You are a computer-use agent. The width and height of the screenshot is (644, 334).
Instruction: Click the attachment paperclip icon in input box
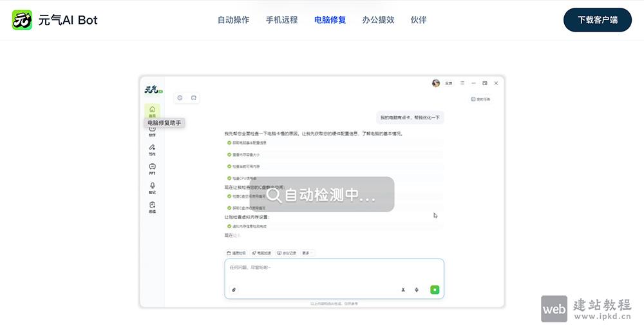pos(234,290)
